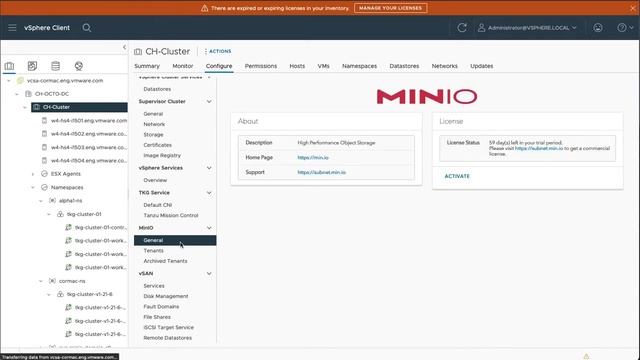Image resolution: width=640 pixels, height=360 pixels.
Task: Click the CH-Cluster title icon
Action: 138,51
